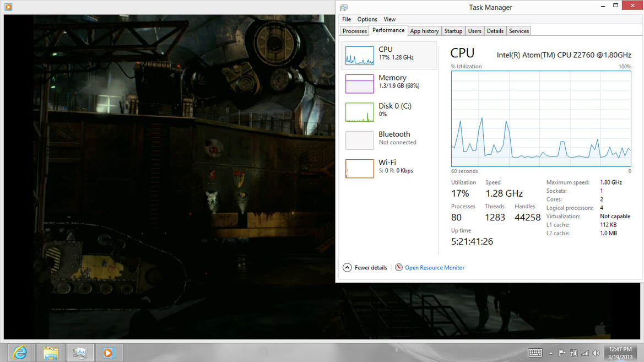Click the battery power tray icon
Screen dimensions: 644x362
[574, 353]
